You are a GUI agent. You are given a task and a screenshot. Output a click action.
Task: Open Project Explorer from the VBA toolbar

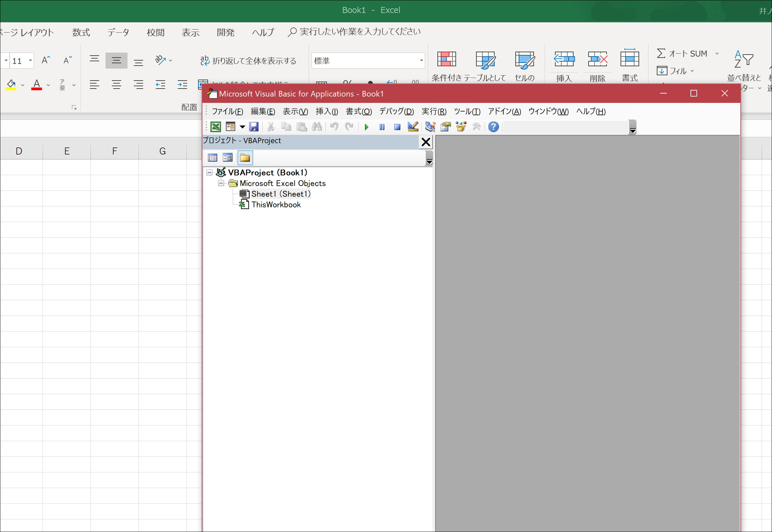430,127
